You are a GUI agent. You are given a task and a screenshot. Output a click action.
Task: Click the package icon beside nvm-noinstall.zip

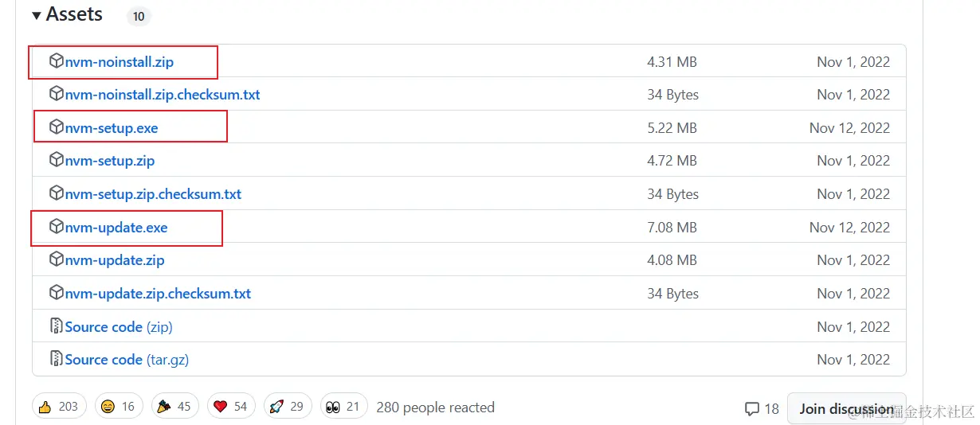click(56, 61)
